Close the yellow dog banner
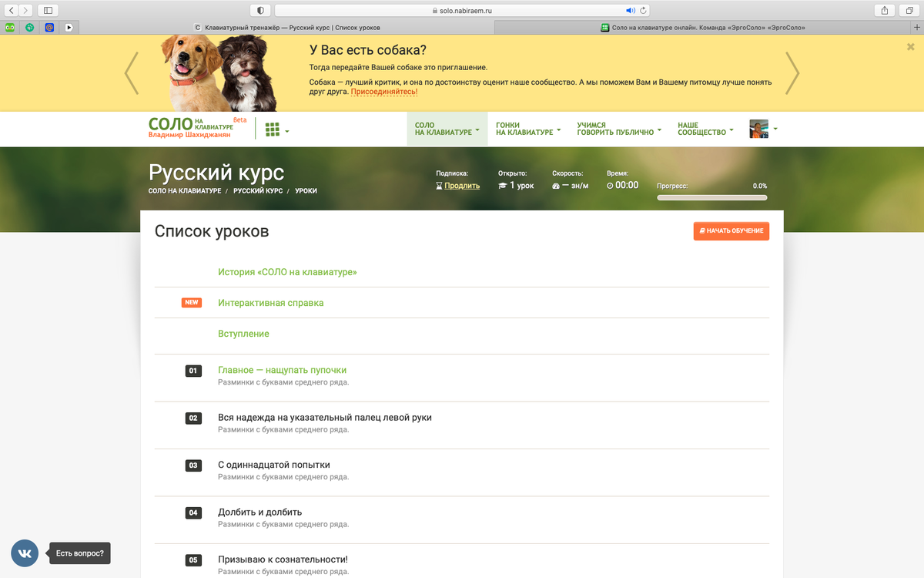This screenshot has height=578, width=924. (x=911, y=46)
